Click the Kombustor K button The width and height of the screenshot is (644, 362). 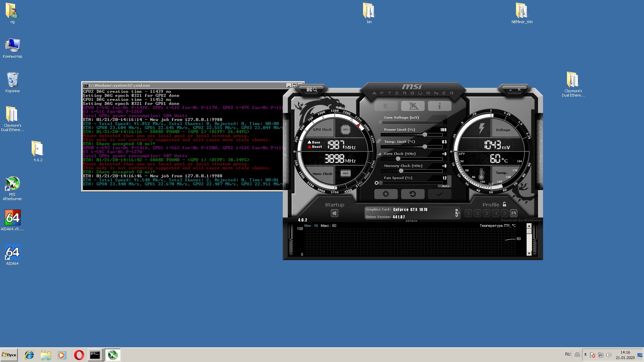[x=386, y=106]
